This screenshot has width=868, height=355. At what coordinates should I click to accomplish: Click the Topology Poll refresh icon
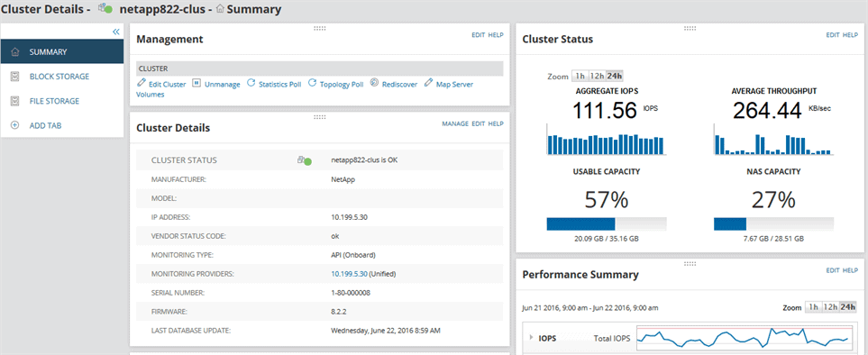312,83
